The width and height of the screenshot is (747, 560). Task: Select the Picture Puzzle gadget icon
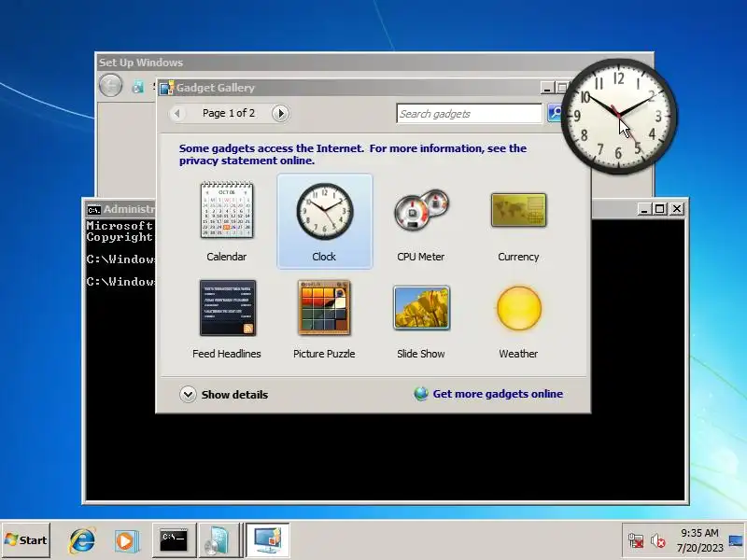click(x=324, y=308)
